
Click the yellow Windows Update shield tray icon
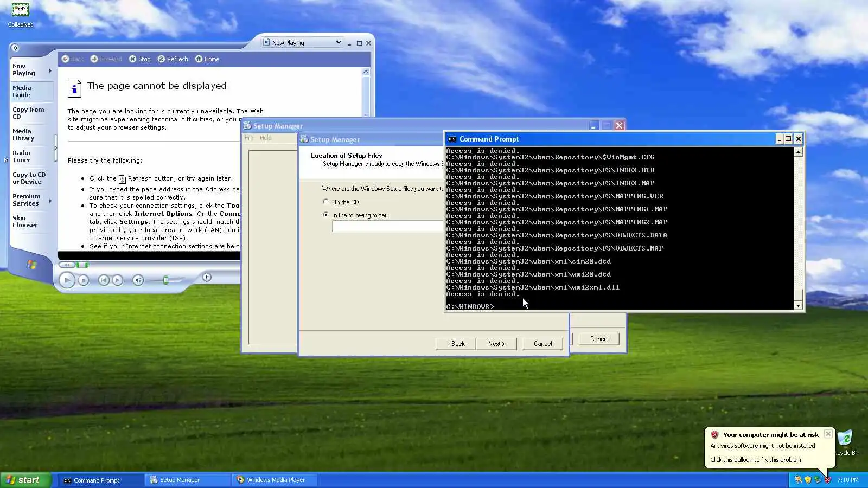(808, 480)
